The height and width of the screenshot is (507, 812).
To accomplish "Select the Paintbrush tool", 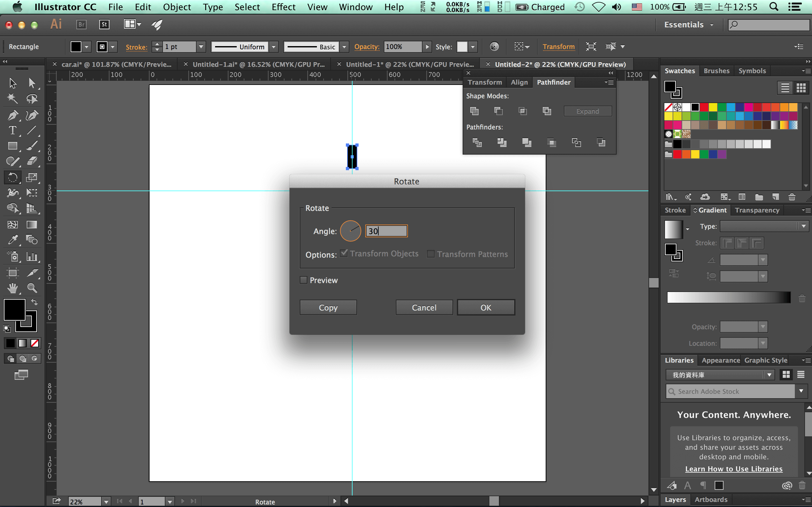I will [x=32, y=146].
